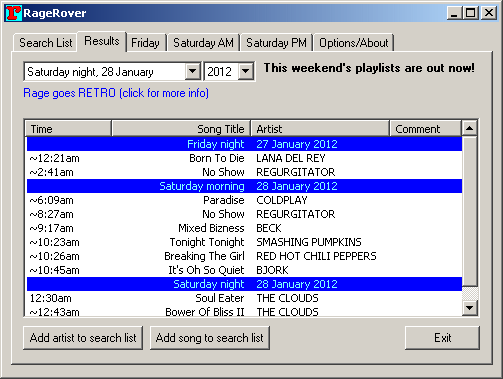Select the It's Oh So Quiet row
The width and height of the screenshot is (503, 379).
244,270
